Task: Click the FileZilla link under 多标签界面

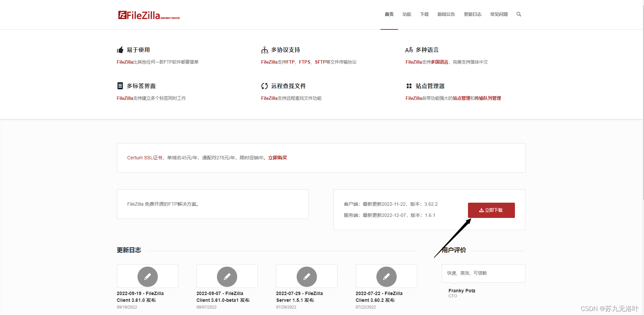Action: pyautogui.click(x=125, y=98)
